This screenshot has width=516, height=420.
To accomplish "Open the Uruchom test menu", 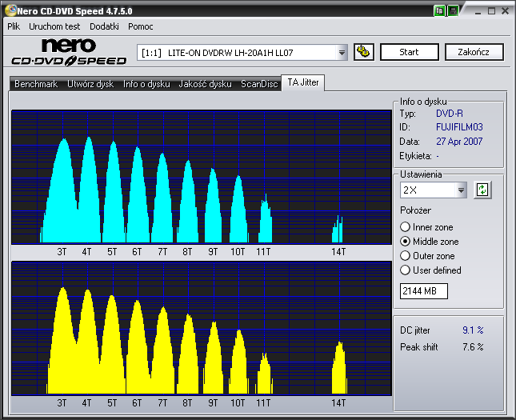I will (54, 26).
